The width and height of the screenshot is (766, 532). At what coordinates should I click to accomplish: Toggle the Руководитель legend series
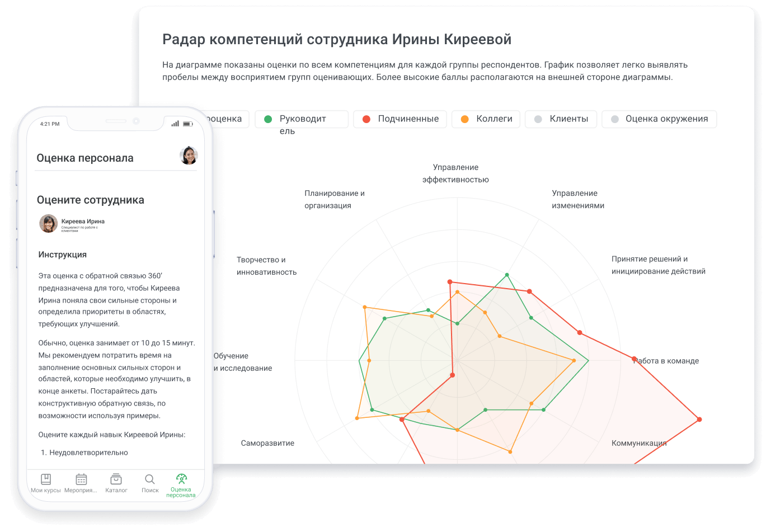[x=302, y=119]
